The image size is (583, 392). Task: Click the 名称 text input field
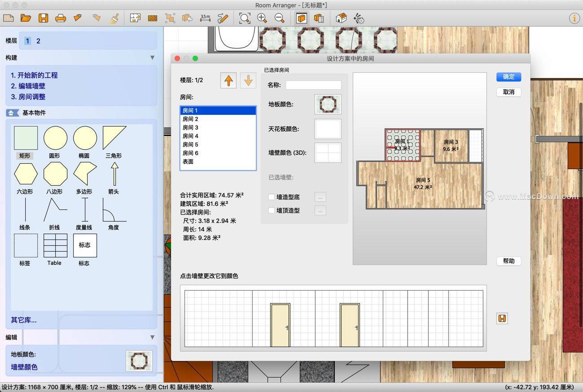pos(313,85)
